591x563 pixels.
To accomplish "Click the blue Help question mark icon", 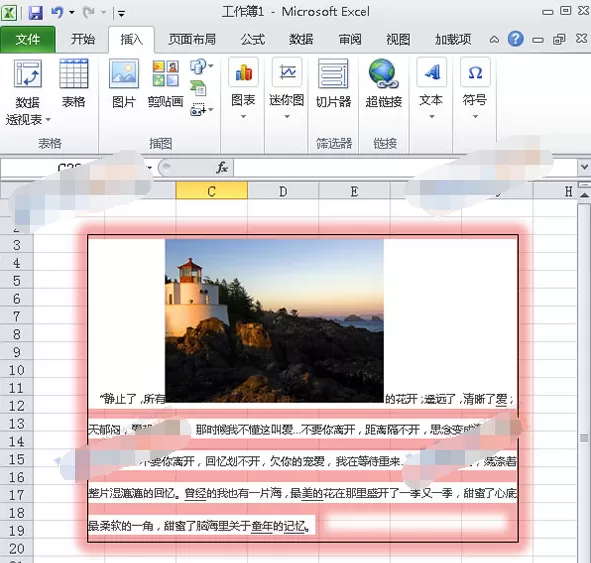I will 515,39.
